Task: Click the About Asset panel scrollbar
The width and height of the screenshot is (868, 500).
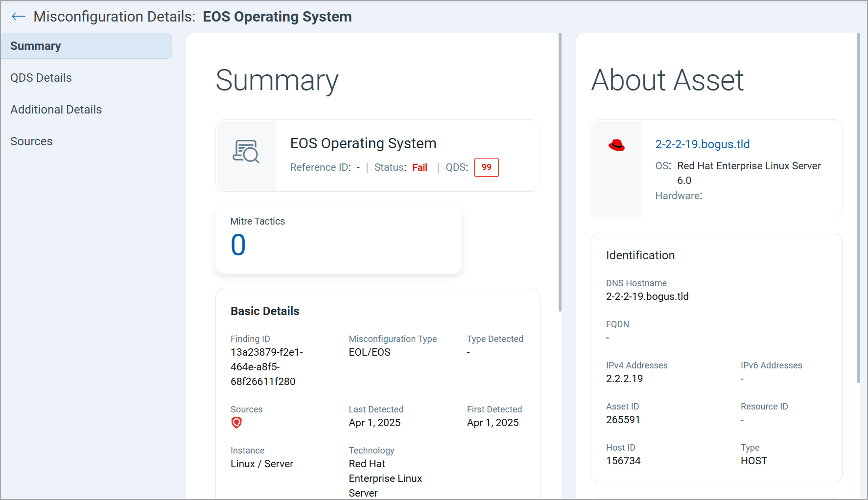Action: 858,208
